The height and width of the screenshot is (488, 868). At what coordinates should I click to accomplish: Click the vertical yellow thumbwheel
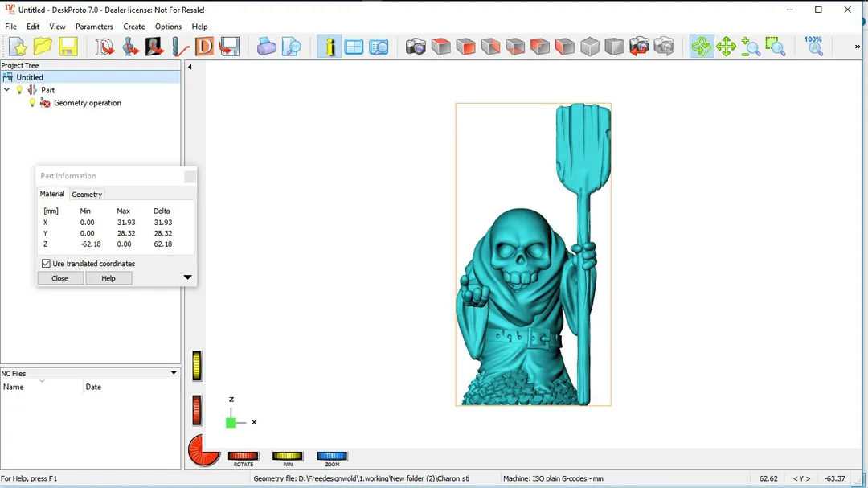point(197,366)
